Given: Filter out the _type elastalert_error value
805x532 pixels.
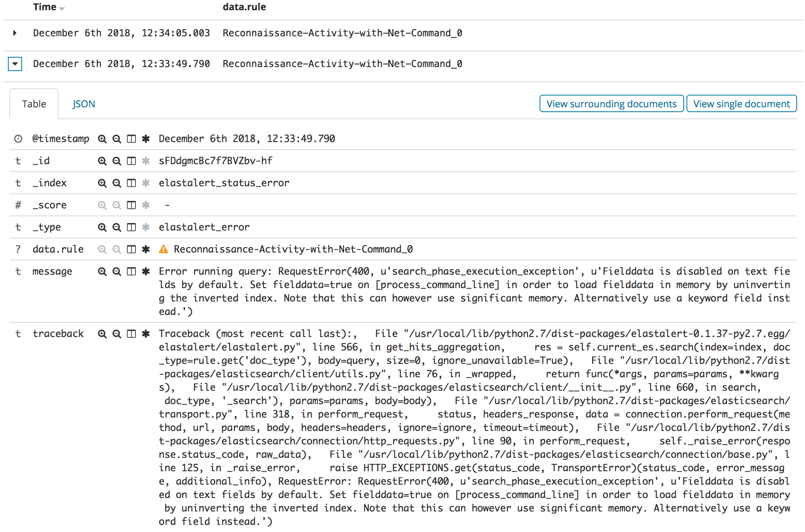Looking at the screenshot, I should (x=116, y=227).
